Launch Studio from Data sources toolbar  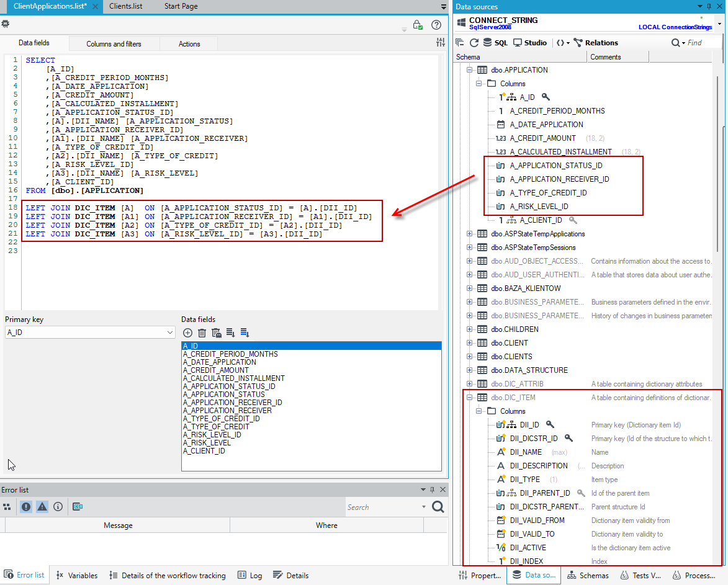point(530,43)
